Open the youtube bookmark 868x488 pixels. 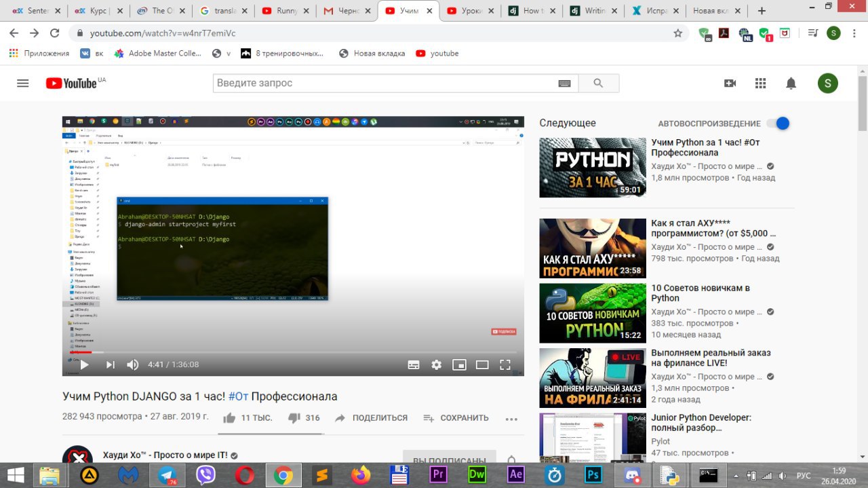click(x=437, y=54)
